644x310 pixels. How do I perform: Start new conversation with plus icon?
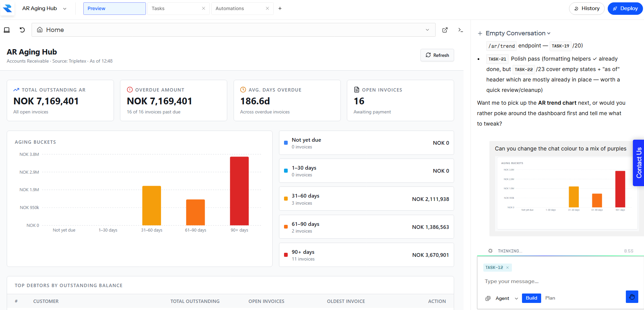[480, 33]
